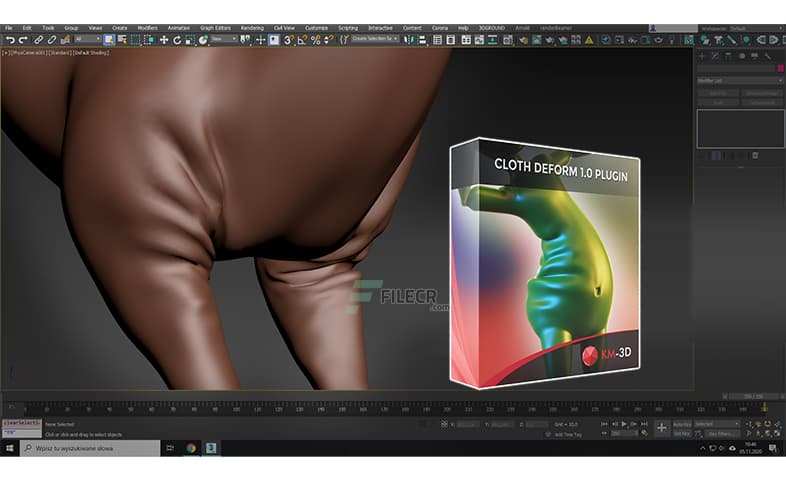Open the Graph Editors menu
The height and width of the screenshot is (484, 786).
(x=216, y=28)
